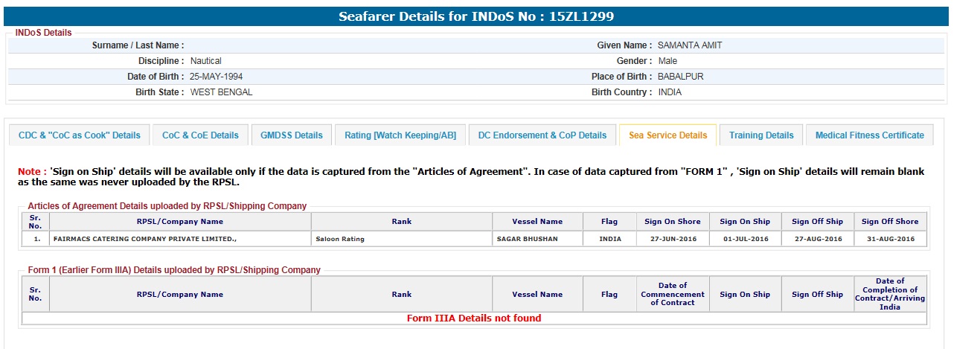Image resolution: width=980 pixels, height=349 pixels.
Task: Click the Sign On Ship date 01-JUL-2016
Action: (745, 239)
